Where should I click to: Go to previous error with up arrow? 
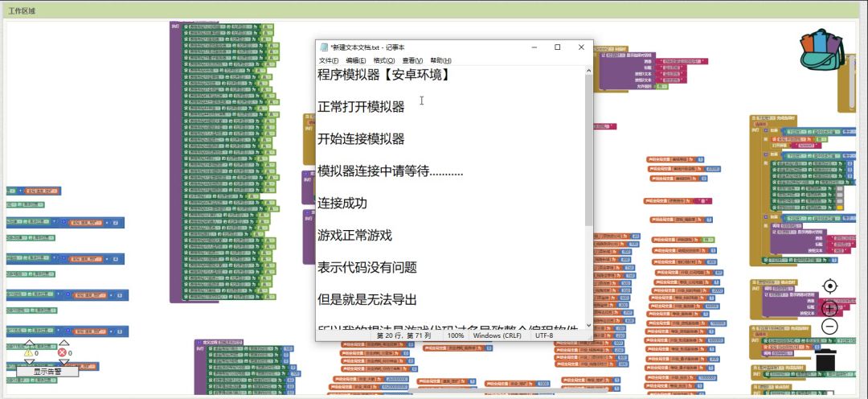63,343
